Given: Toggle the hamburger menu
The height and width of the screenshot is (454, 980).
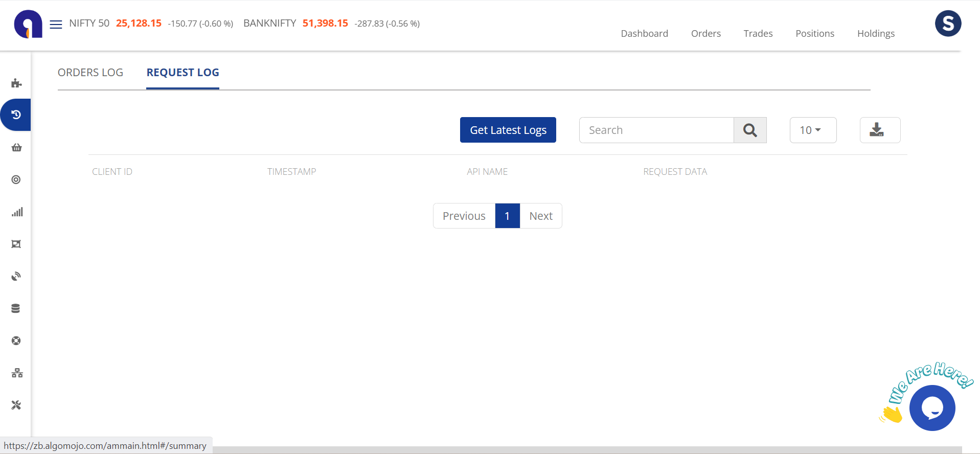Looking at the screenshot, I should [x=56, y=24].
